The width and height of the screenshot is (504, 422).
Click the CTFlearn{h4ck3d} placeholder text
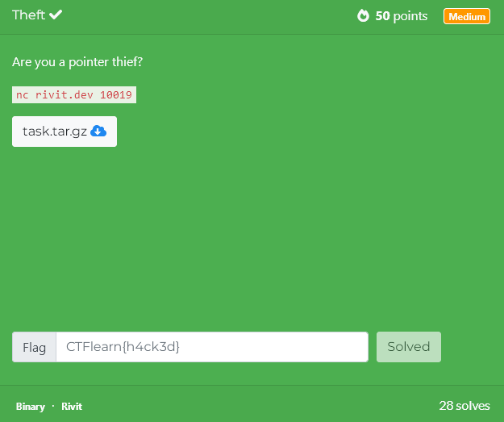(x=123, y=347)
